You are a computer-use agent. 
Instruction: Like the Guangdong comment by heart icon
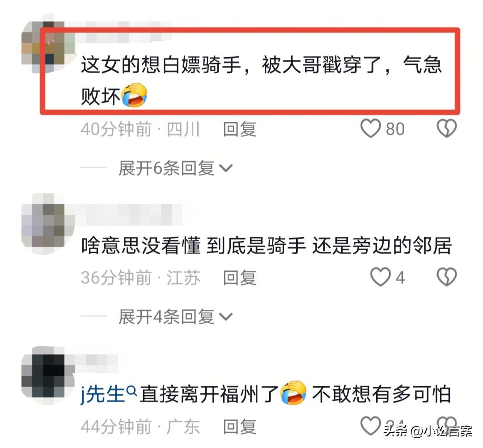[371, 426]
